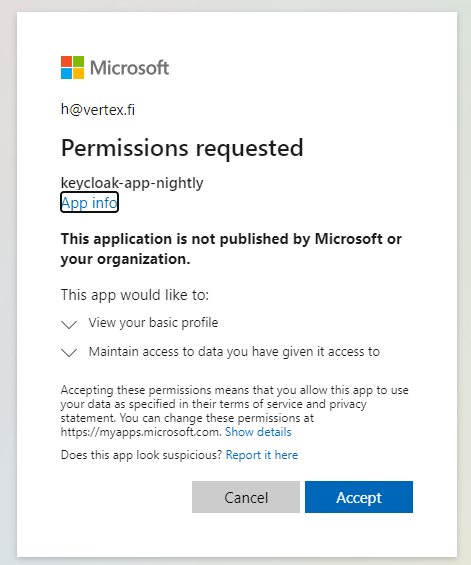Cancel the permissions request
471x565 pixels.
[x=246, y=497]
